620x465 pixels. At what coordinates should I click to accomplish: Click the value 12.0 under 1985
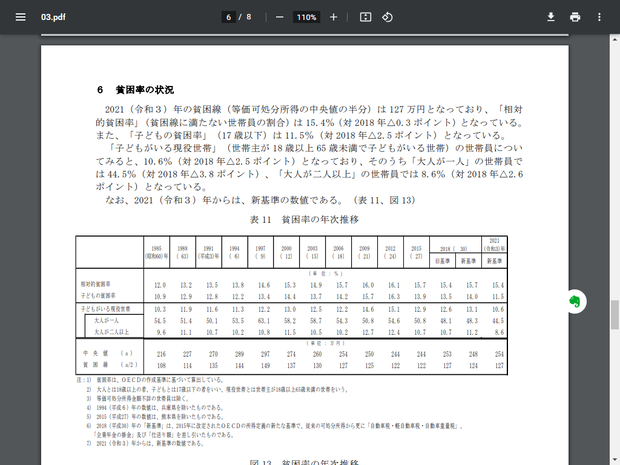pyautogui.click(x=160, y=285)
